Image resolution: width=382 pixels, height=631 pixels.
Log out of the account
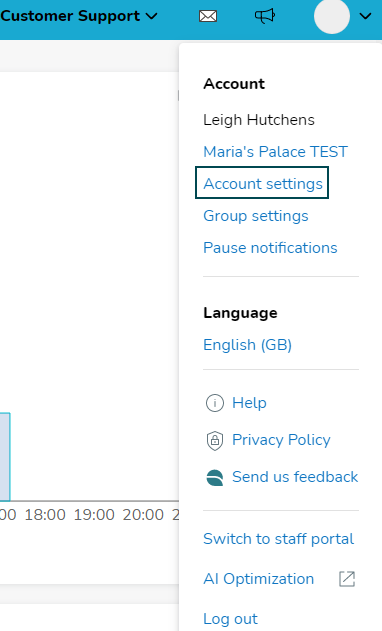[x=230, y=619]
